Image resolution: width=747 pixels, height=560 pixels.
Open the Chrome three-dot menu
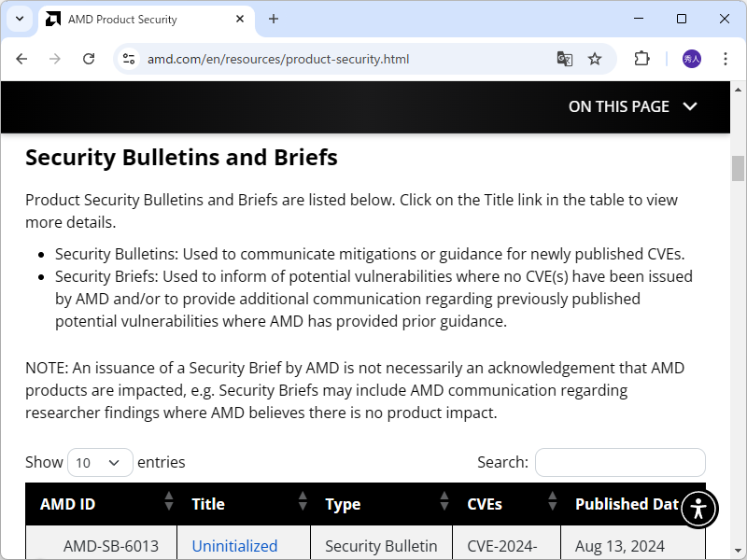(x=726, y=59)
